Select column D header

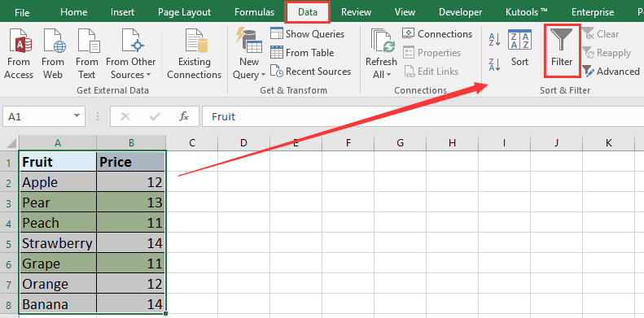pyautogui.click(x=244, y=143)
